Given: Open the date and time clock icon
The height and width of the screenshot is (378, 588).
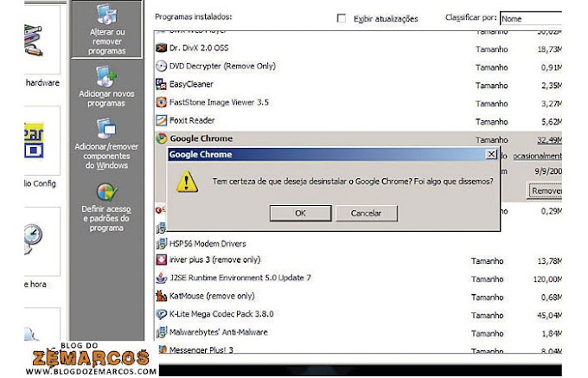Looking at the screenshot, I should 33,239.
